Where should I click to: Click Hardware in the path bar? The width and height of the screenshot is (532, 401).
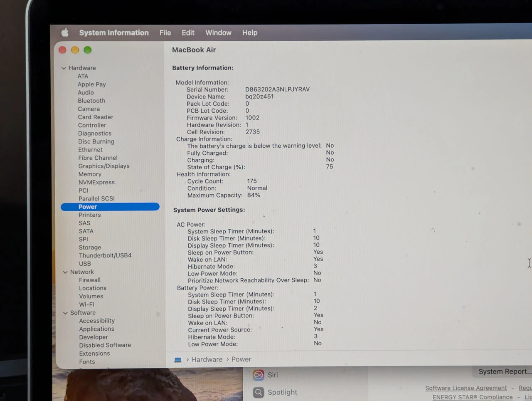(207, 359)
